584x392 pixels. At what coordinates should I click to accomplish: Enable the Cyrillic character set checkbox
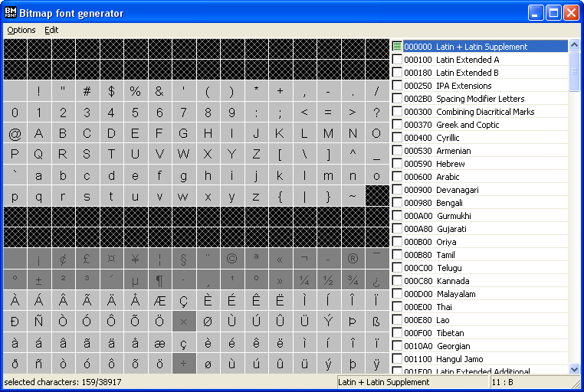click(397, 138)
